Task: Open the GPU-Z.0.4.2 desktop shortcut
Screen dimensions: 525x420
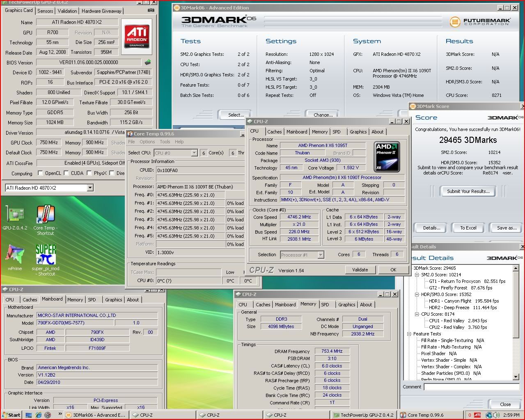Action: (15, 218)
